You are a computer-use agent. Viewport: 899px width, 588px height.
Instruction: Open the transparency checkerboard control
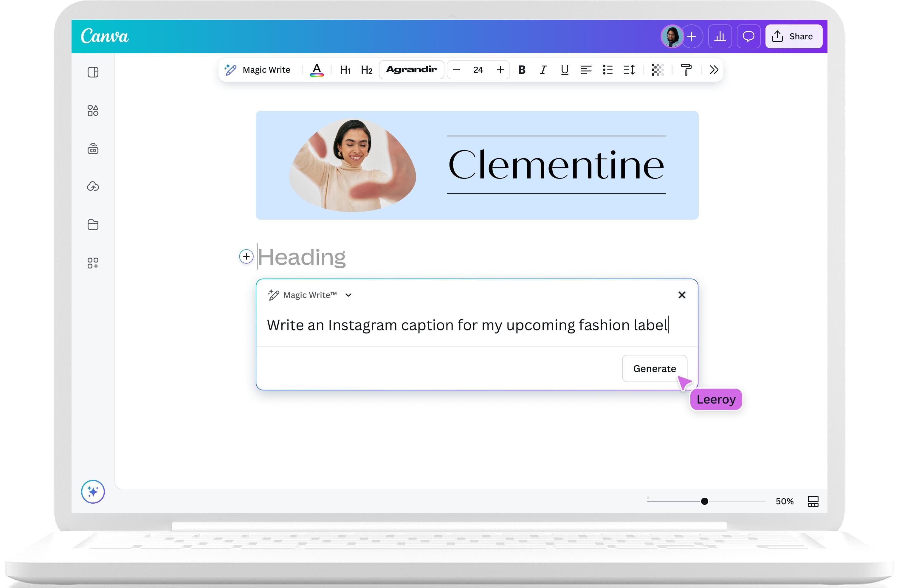(658, 70)
